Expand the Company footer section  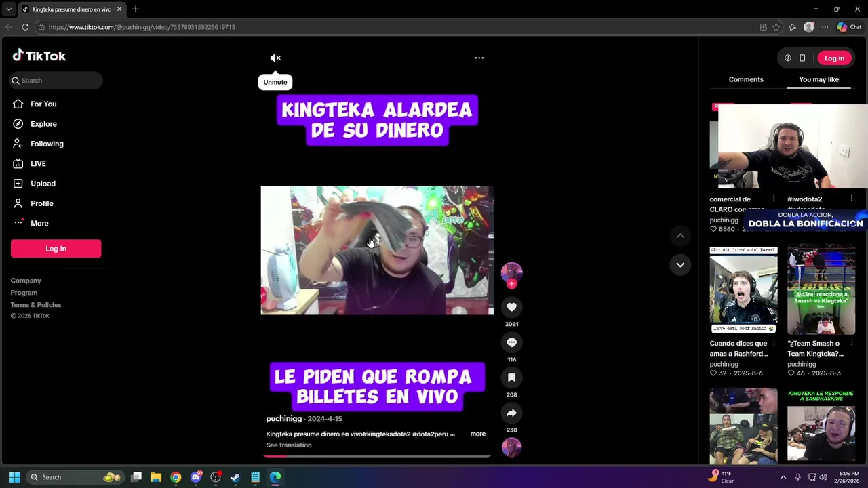click(26, 281)
